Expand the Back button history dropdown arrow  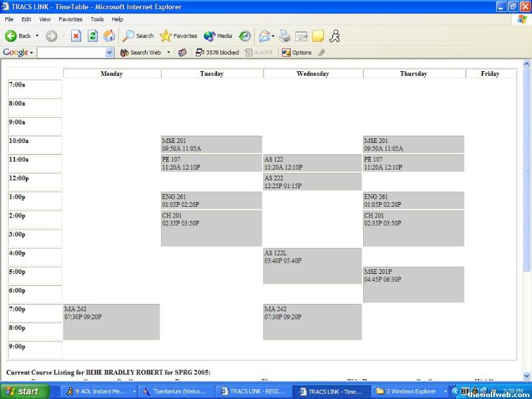pyautogui.click(x=37, y=36)
